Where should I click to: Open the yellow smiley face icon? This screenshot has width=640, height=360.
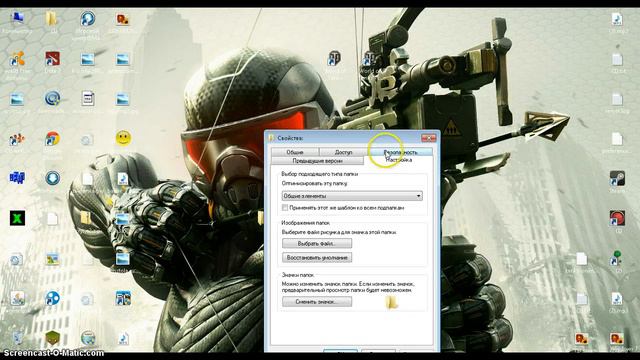tap(123, 138)
